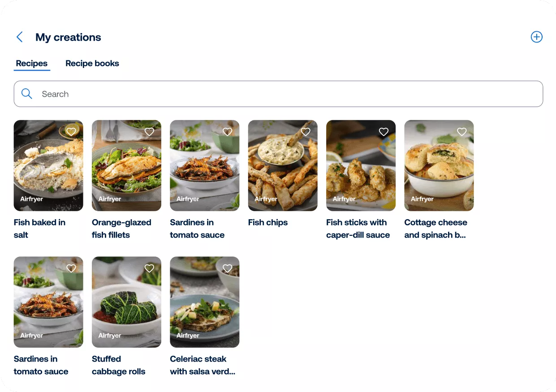556x392 pixels.
Task: Favorite the Cottage cheese and spinach recipe
Action: coord(461,132)
